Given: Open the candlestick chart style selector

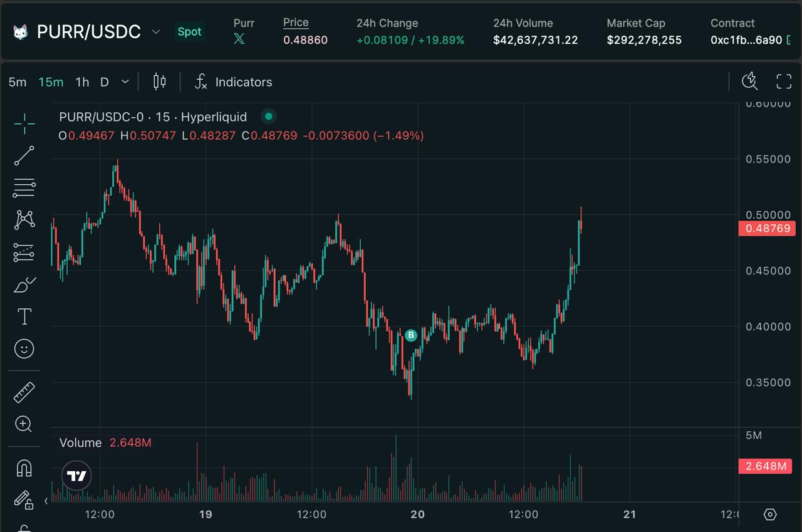Looking at the screenshot, I should pos(160,81).
